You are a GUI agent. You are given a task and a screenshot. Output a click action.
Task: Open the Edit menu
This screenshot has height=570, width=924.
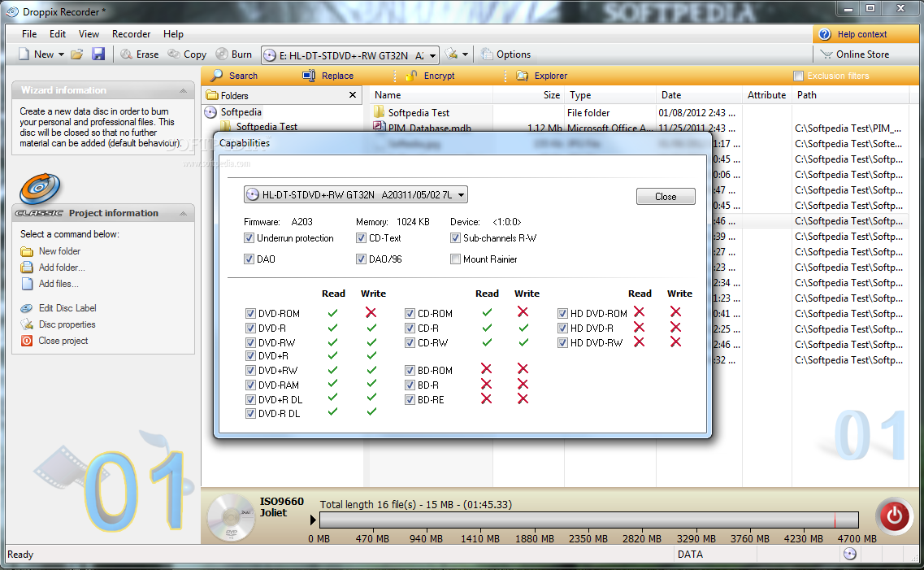click(57, 33)
